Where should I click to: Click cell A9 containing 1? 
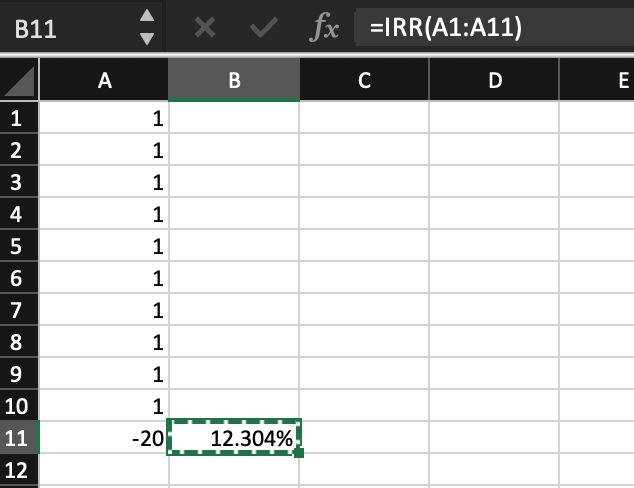pos(104,373)
